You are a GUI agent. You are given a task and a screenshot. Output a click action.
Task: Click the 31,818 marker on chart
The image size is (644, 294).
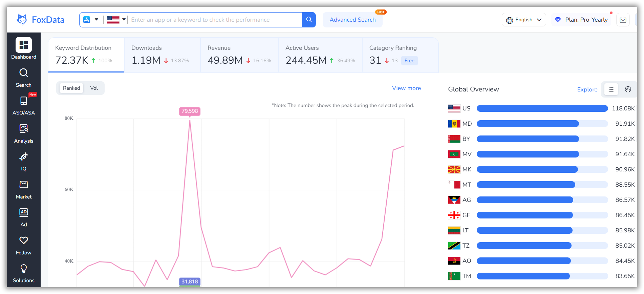[x=190, y=281]
